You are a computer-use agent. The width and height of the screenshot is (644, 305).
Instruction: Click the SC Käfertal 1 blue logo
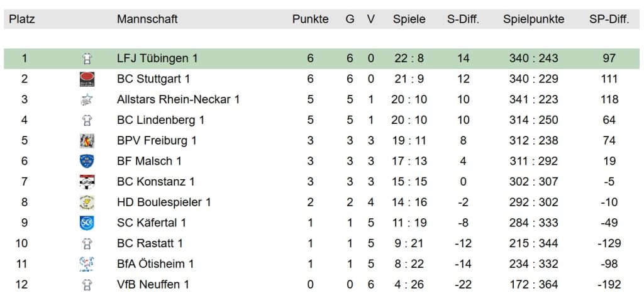pos(87,223)
